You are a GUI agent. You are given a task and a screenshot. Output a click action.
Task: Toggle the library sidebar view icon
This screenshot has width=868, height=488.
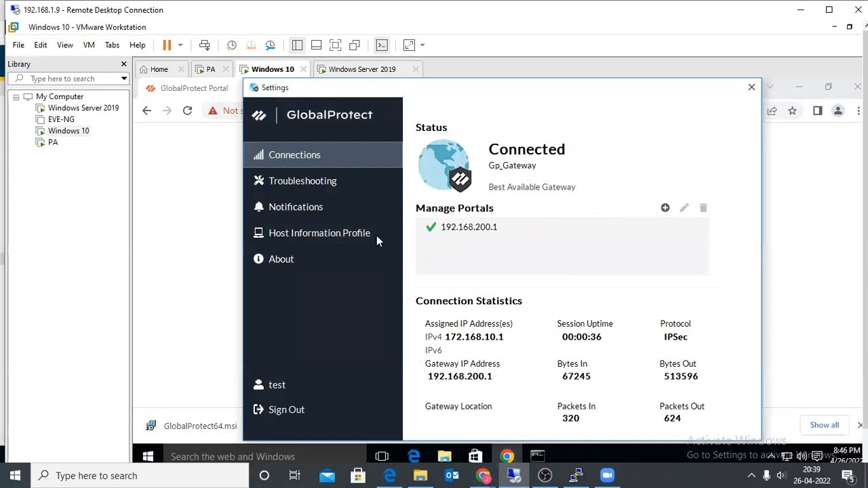point(297,45)
